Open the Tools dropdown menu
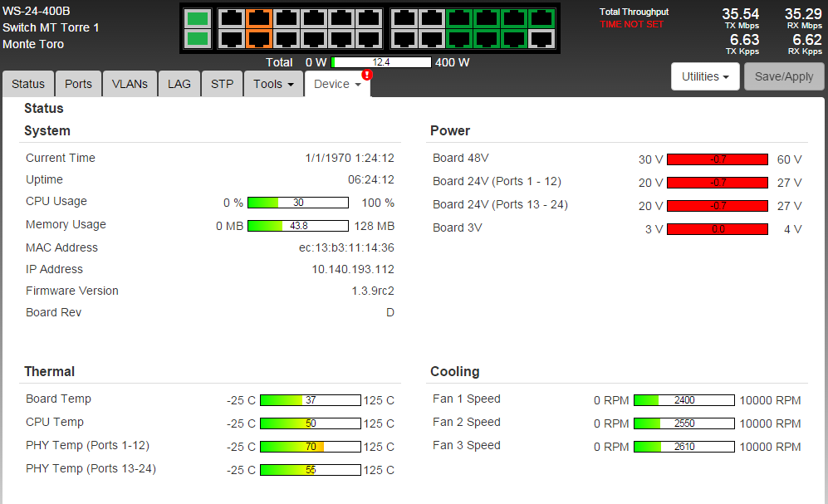Viewport: 828px width, 504px height. point(273,84)
